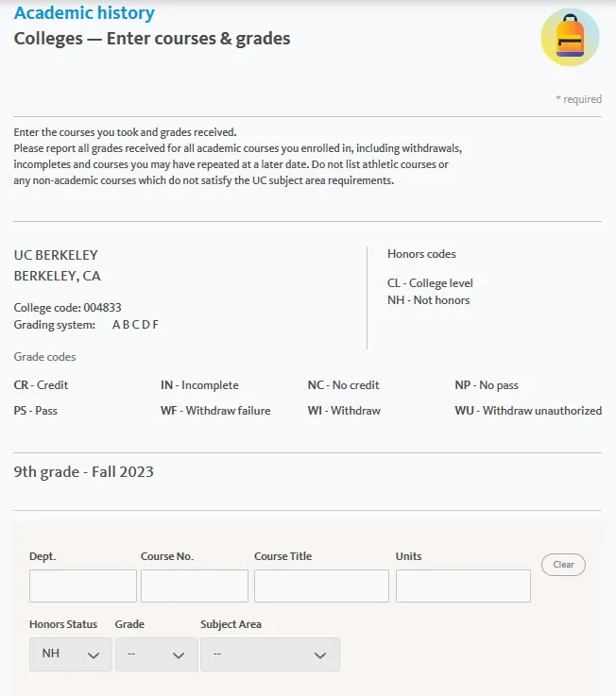Click the backpack icon
Image resolution: width=616 pixels, height=696 pixels.
pos(570,38)
